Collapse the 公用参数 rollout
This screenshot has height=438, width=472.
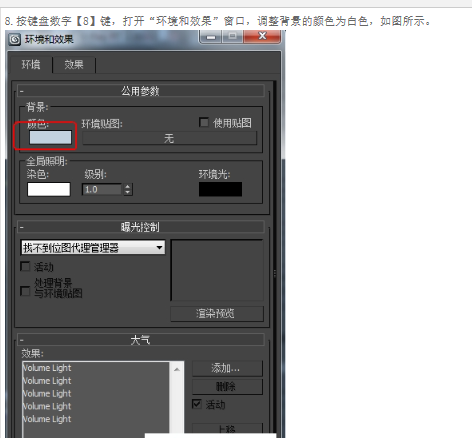click(140, 91)
